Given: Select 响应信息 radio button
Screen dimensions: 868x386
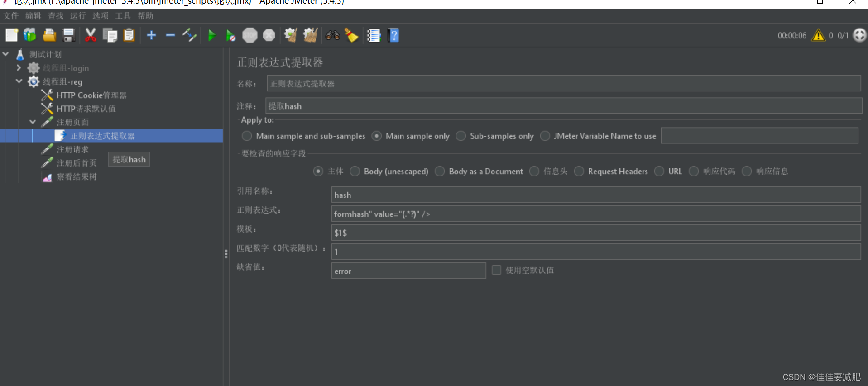Looking at the screenshot, I should click(747, 171).
